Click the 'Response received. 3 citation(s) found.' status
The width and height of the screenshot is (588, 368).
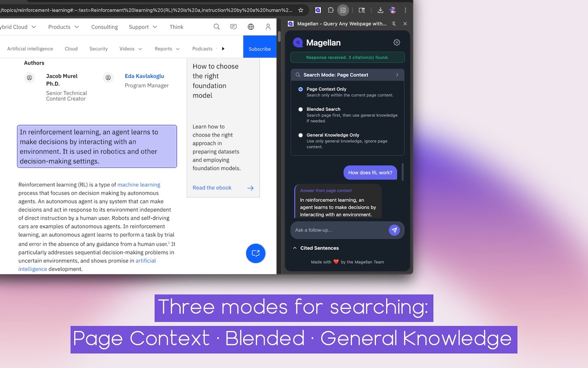[347, 57]
